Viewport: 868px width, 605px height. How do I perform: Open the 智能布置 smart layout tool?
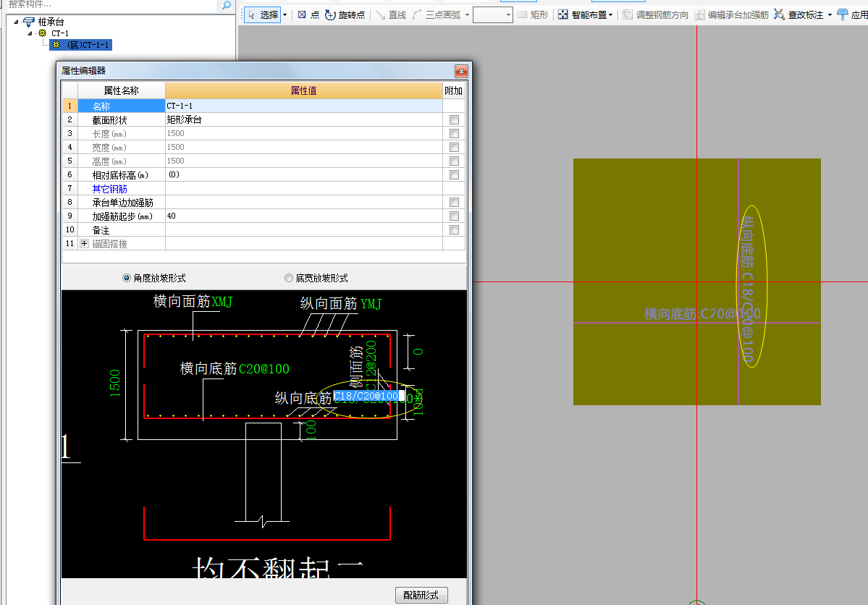point(582,15)
